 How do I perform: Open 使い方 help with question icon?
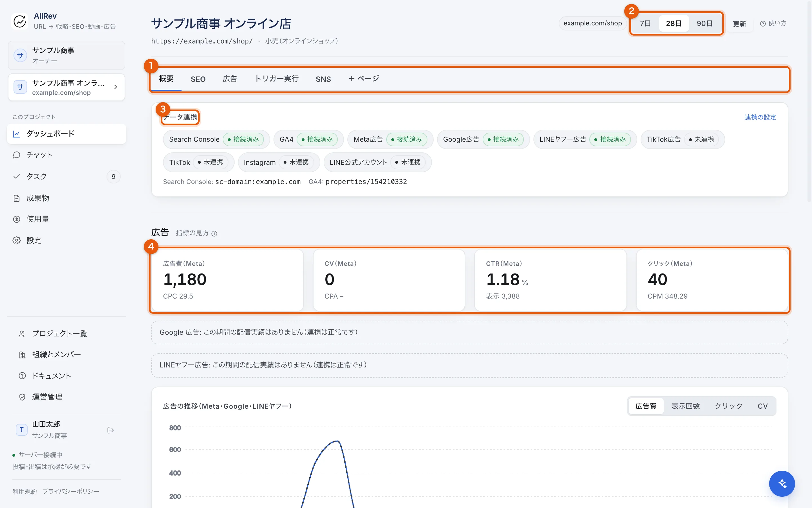pyautogui.click(x=773, y=23)
